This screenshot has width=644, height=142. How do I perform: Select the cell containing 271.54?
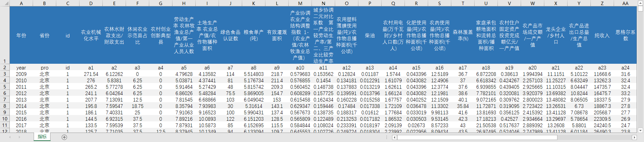click(x=91, y=74)
